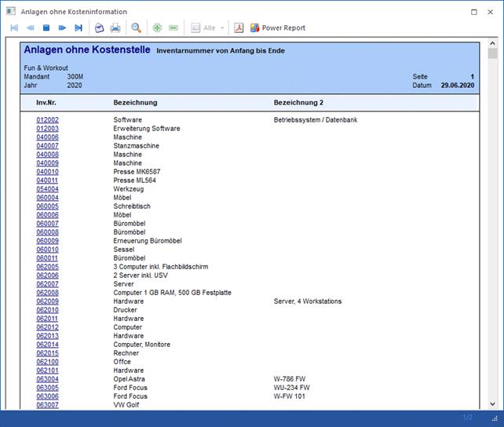The width and height of the screenshot is (504, 427).
Task: Open inventory link 060009 Erneuerung Büromöbel
Action: [47, 241]
